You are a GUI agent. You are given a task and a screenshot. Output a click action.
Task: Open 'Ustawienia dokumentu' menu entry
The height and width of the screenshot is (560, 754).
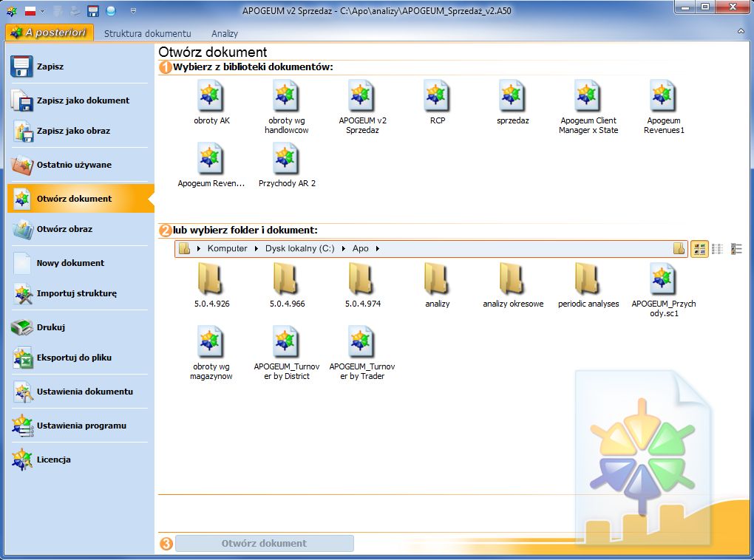(x=80, y=392)
